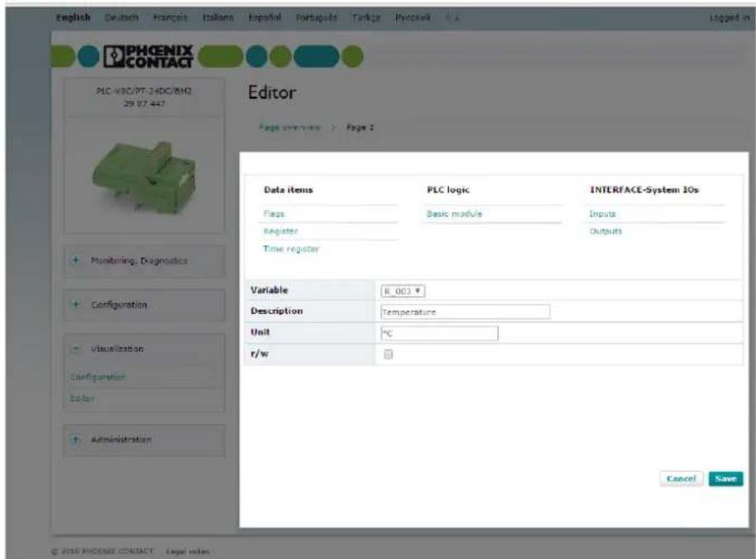756x559 pixels.
Task: Open Flags under Data items
Action: point(274,213)
